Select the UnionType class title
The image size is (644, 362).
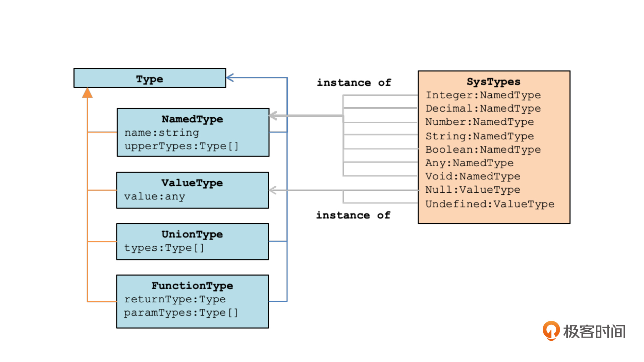pos(192,234)
